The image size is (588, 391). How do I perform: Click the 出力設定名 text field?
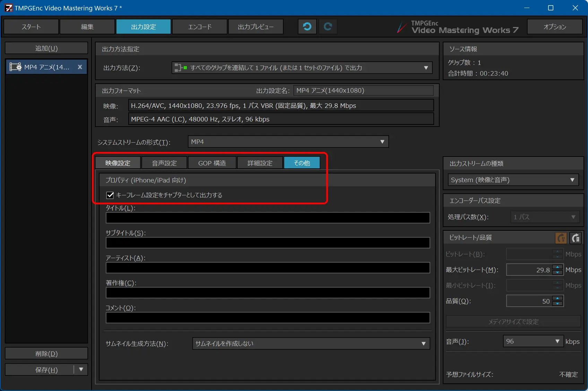[363, 90]
